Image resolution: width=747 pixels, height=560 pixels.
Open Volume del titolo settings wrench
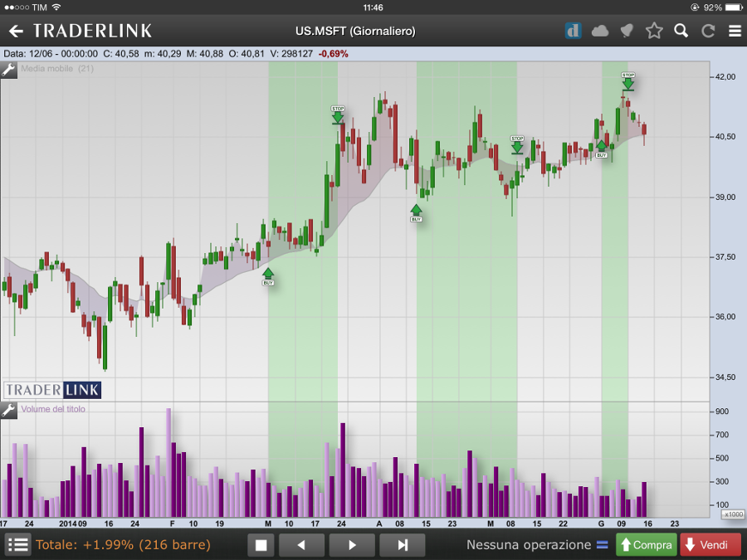pyautogui.click(x=9, y=410)
